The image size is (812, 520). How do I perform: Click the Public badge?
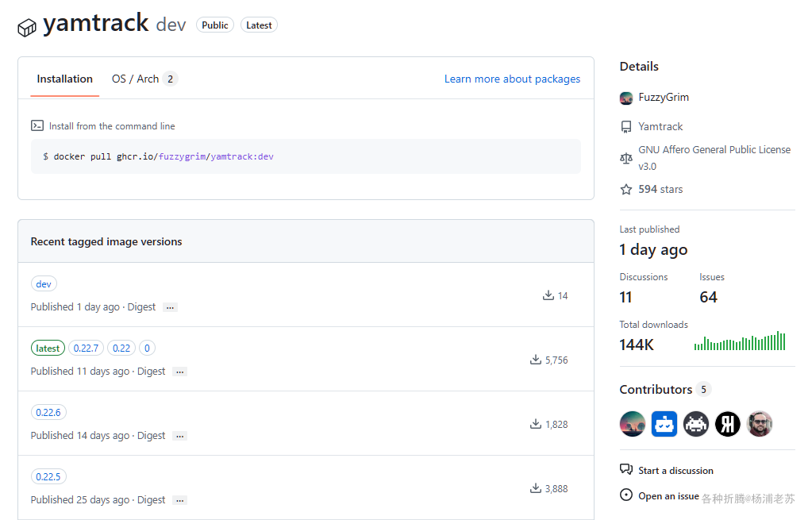pos(215,25)
